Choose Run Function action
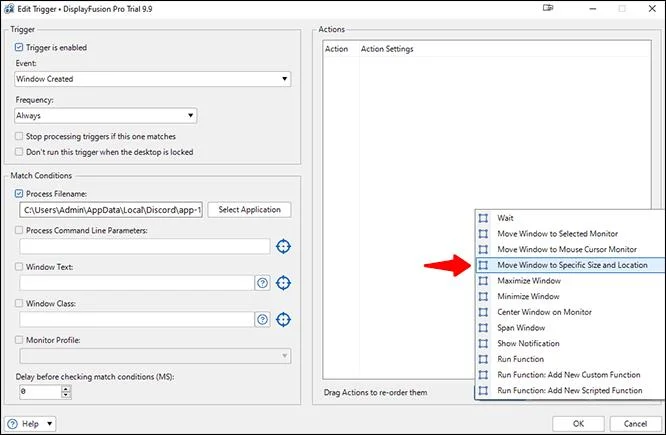This screenshot has height=435, width=666. (570, 359)
